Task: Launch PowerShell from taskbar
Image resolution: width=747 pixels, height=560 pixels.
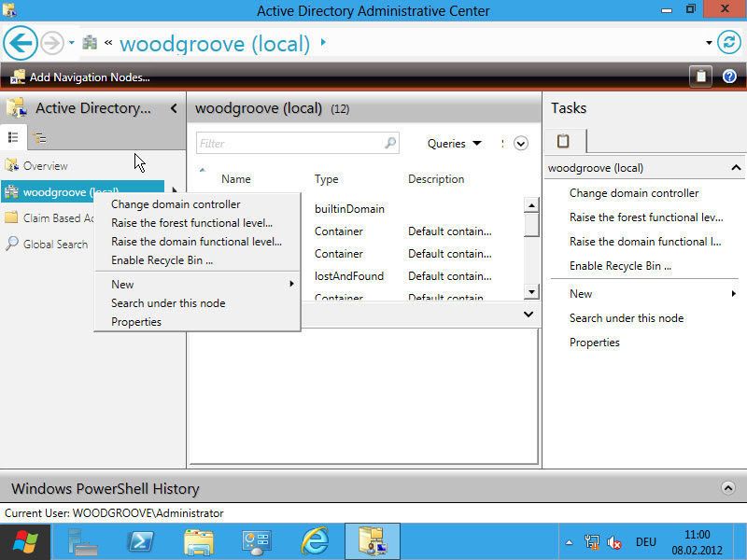Action: click(140, 542)
